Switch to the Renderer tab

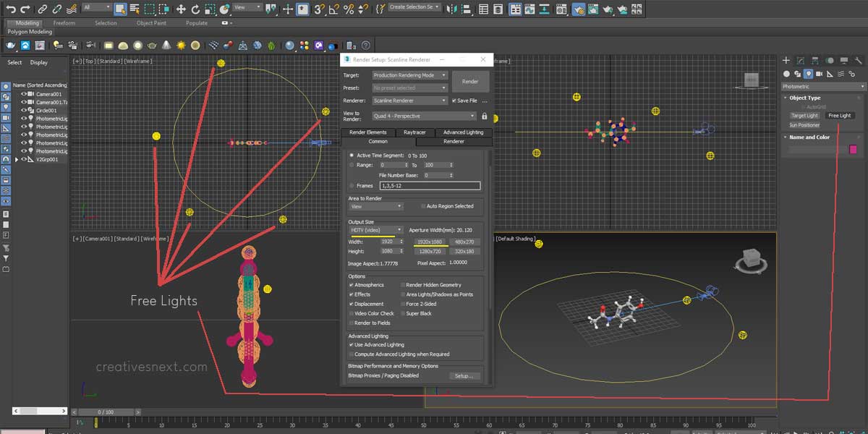[x=454, y=142]
